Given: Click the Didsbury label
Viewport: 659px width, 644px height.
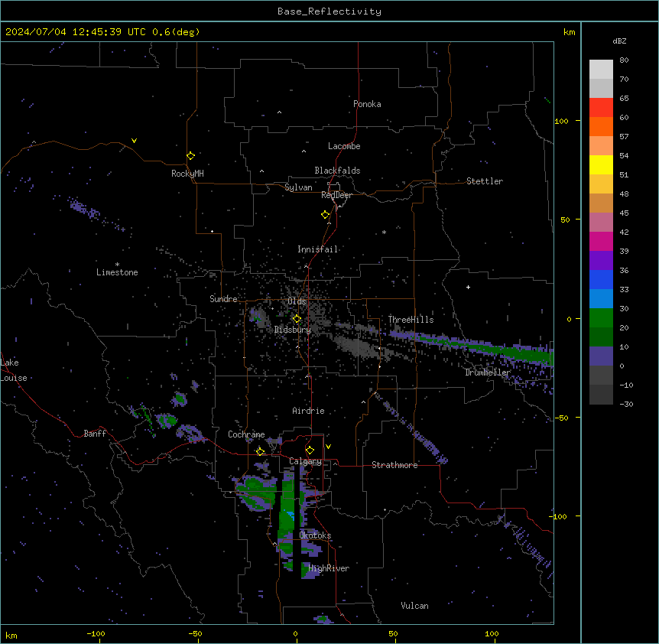Looking at the screenshot, I should (293, 330).
